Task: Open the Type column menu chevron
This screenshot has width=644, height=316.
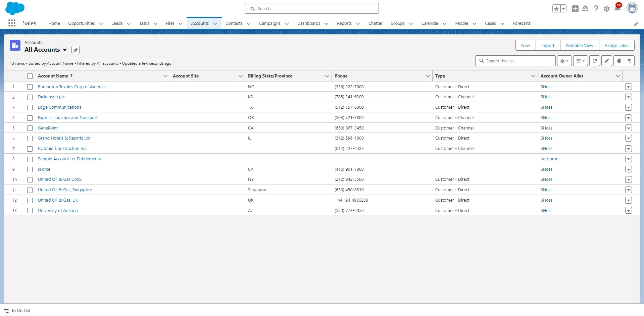Action: [x=533, y=76]
